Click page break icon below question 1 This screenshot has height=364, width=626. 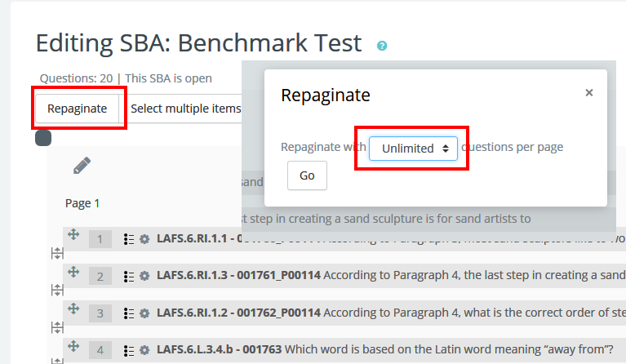coord(57,254)
